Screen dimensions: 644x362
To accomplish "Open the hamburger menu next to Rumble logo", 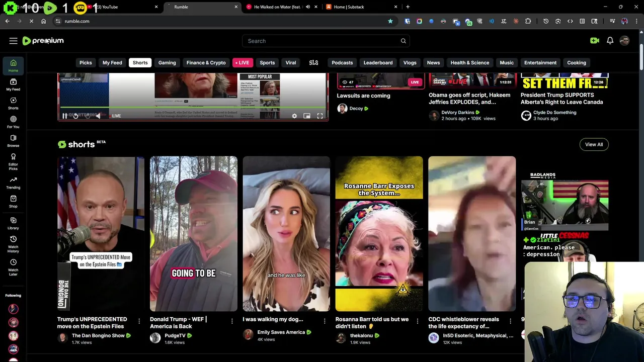I will (14, 41).
